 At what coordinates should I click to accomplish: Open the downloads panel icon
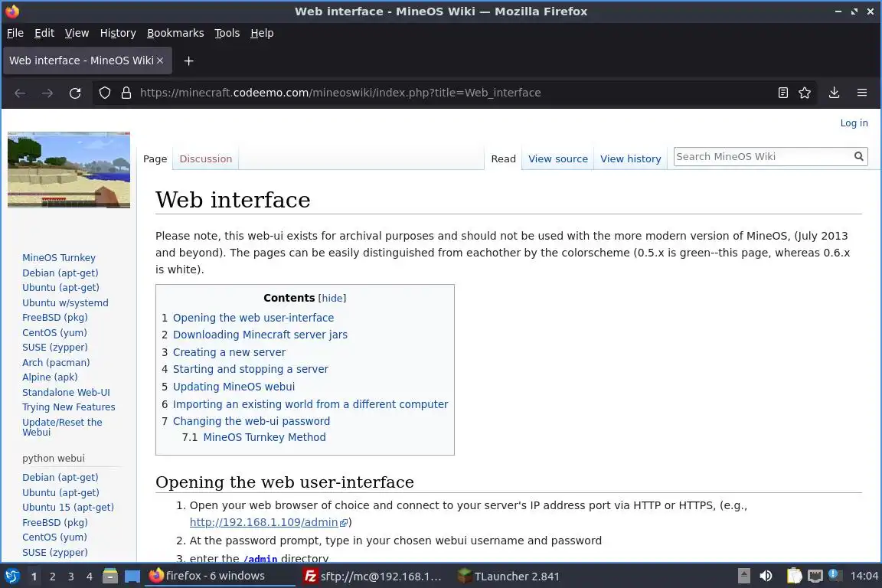pos(835,93)
